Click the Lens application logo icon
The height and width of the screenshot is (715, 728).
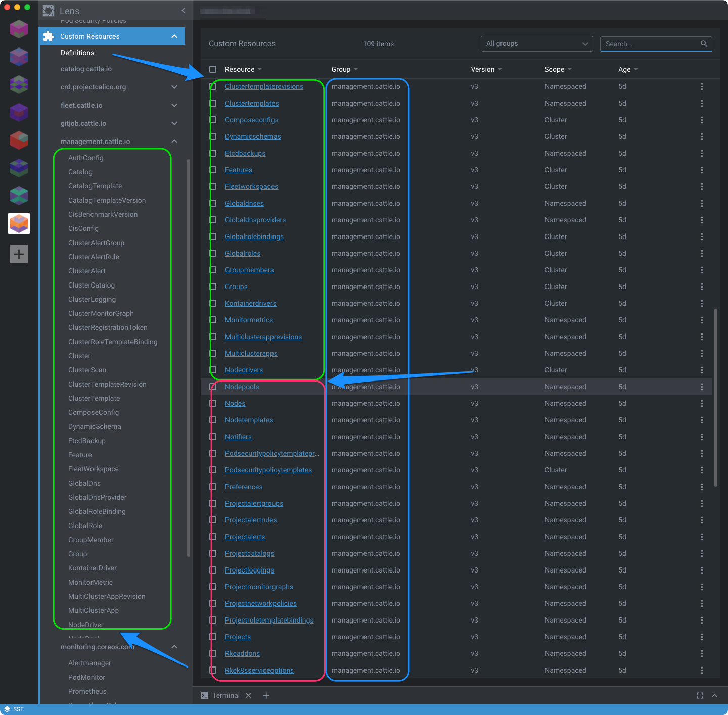pyautogui.click(x=49, y=10)
